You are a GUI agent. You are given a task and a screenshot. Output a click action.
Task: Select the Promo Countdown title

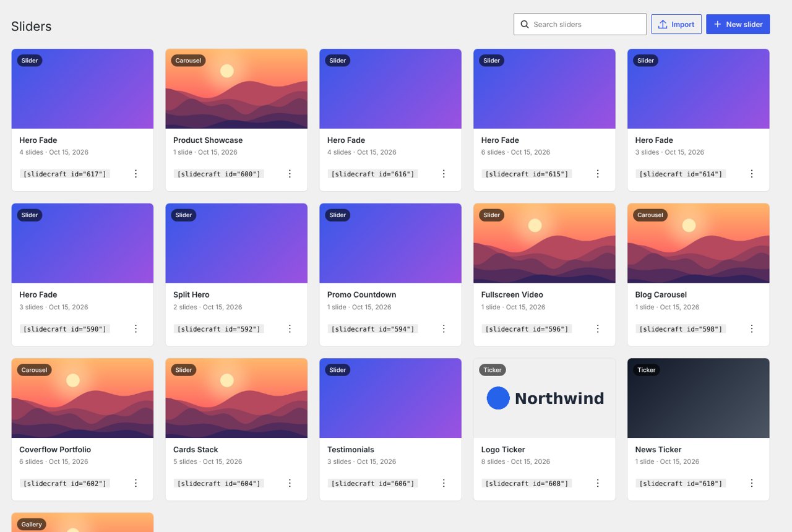tap(361, 294)
